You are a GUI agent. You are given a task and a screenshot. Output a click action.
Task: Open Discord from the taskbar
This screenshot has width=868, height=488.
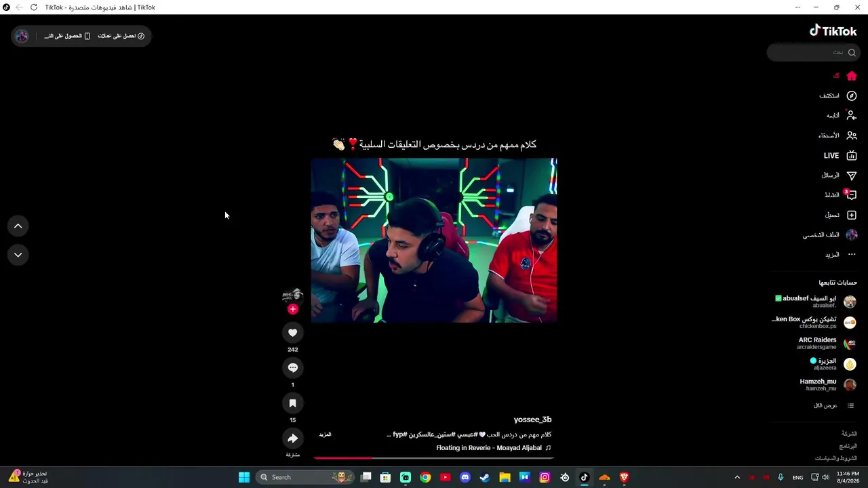tap(465, 477)
